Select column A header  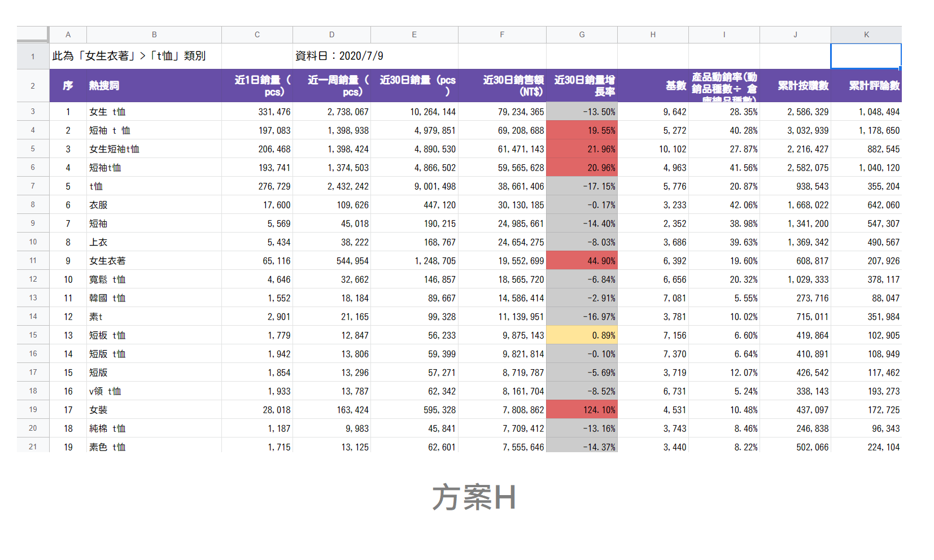(68, 34)
